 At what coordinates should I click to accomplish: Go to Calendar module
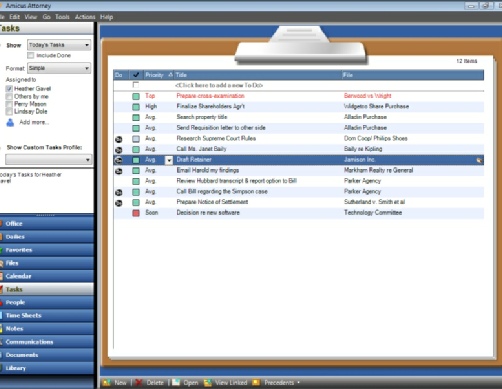point(47,276)
